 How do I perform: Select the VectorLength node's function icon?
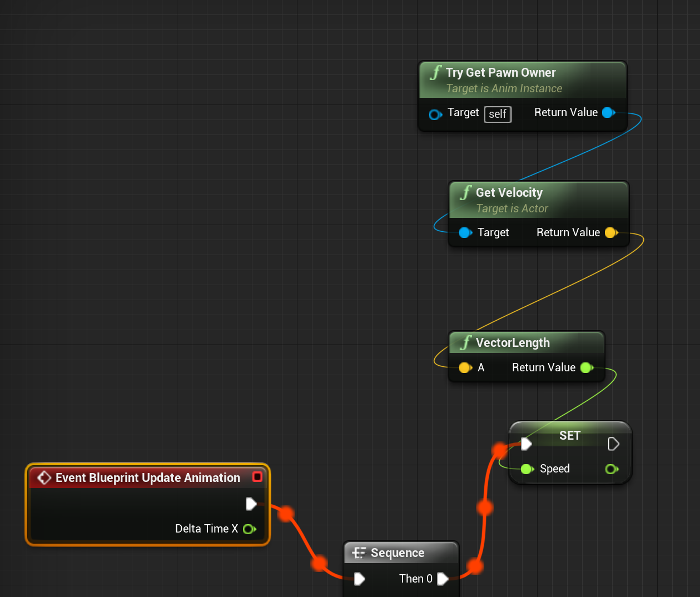pyautogui.click(x=465, y=342)
